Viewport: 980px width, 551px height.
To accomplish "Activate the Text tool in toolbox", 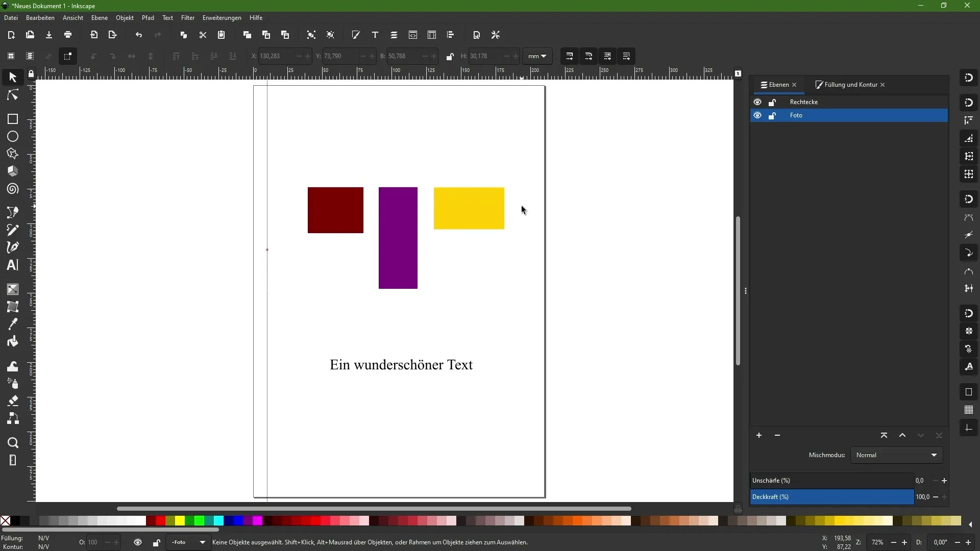I will [x=13, y=265].
